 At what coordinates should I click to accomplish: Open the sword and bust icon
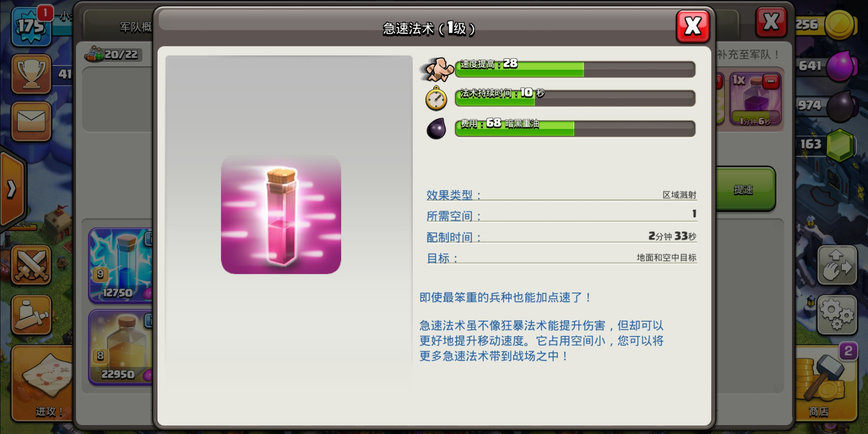(x=31, y=315)
